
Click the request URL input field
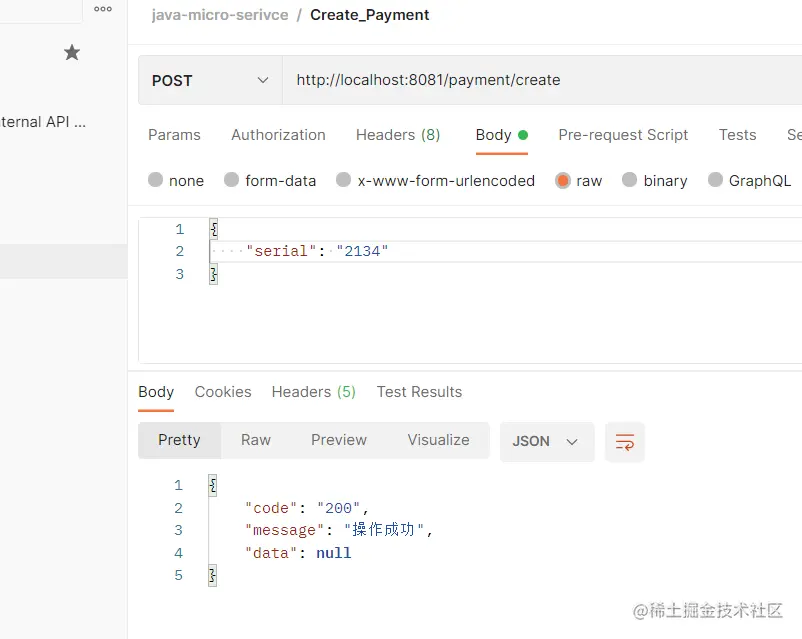pos(540,80)
